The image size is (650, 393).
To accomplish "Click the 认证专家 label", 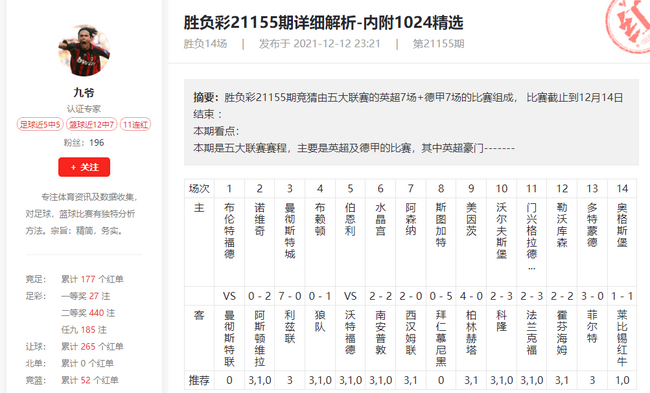I will click(84, 109).
